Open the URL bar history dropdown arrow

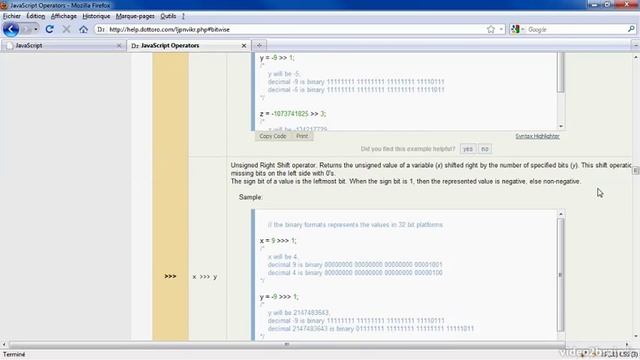point(501,29)
